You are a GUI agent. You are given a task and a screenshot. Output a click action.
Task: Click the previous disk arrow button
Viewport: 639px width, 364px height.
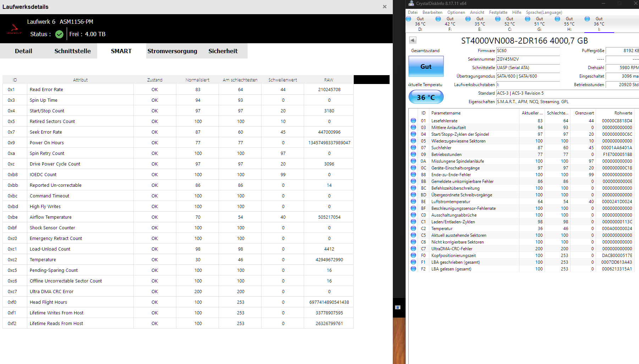[x=412, y=40]
